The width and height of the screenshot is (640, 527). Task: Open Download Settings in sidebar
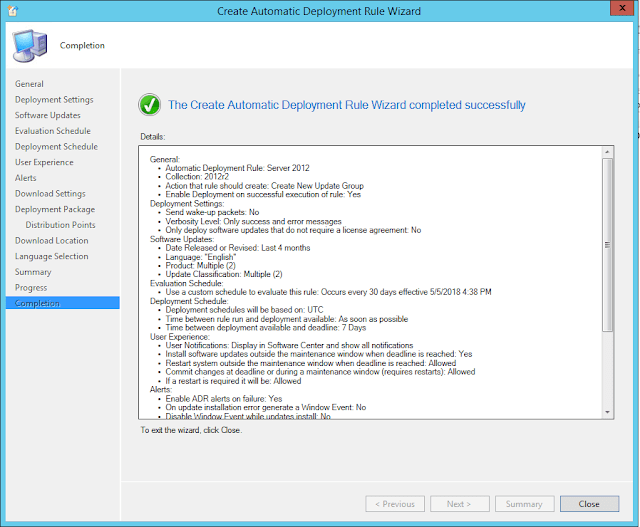point(50,194)
